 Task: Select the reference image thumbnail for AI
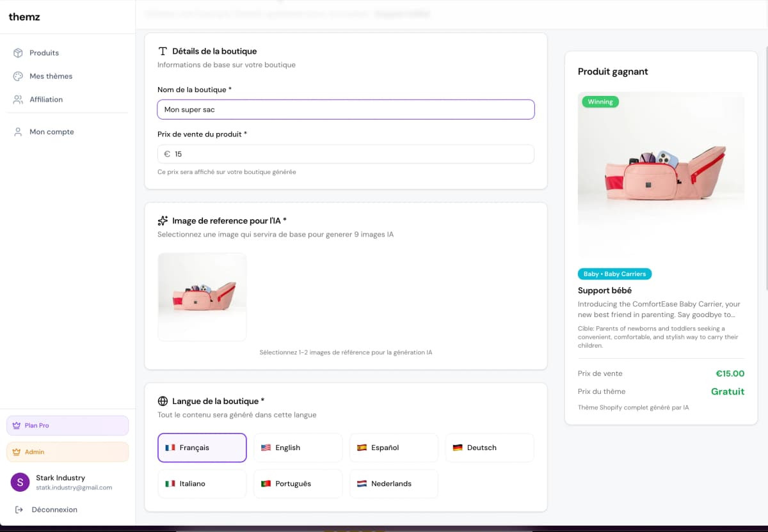202,297
